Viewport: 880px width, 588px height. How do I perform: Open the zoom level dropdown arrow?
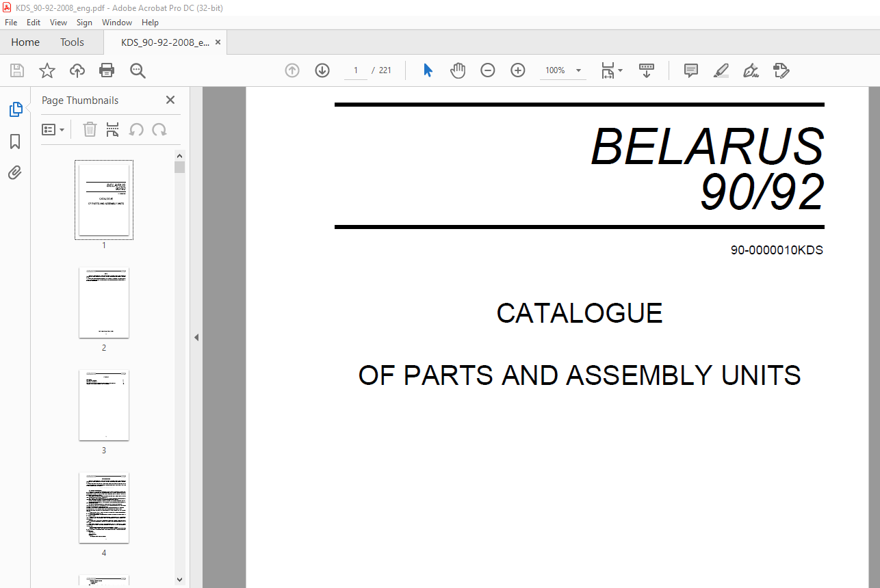pos(578,70)
